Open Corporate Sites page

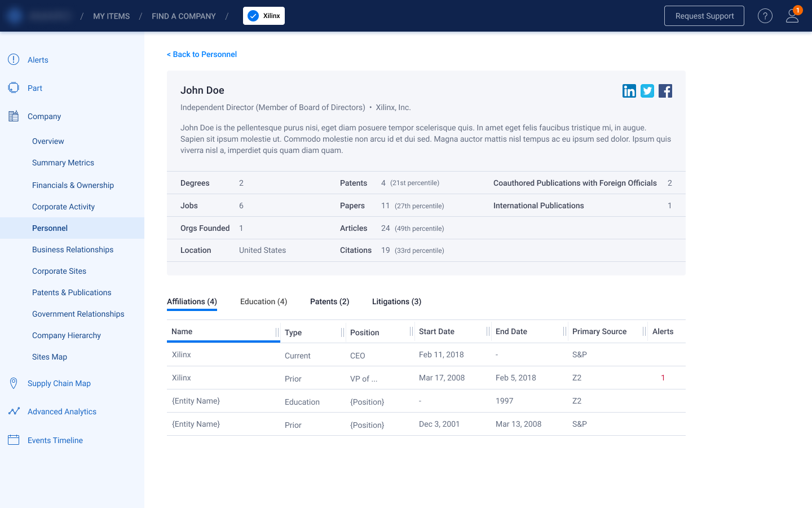[59, 271]
